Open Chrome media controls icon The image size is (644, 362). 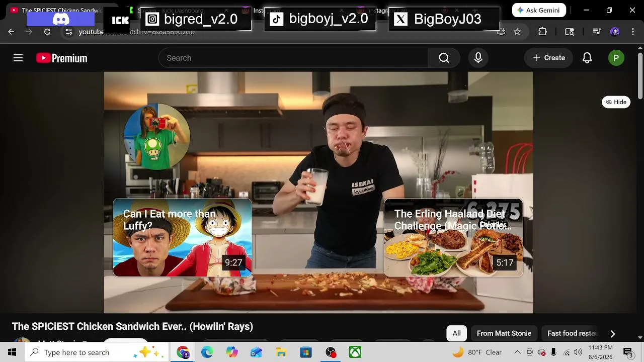597,32
